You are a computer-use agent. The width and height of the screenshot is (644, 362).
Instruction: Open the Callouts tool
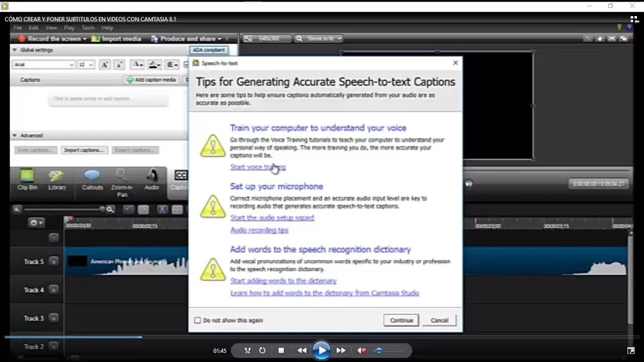(92, 180)
